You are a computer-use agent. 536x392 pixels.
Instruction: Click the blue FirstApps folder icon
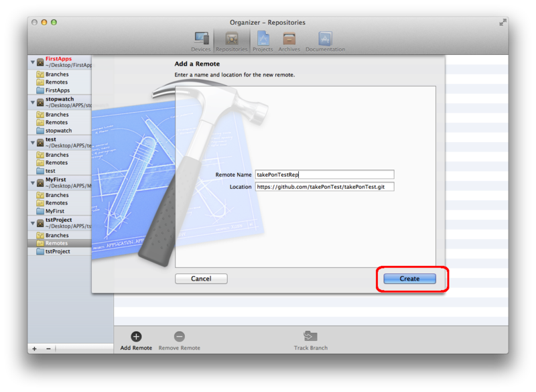40,90
